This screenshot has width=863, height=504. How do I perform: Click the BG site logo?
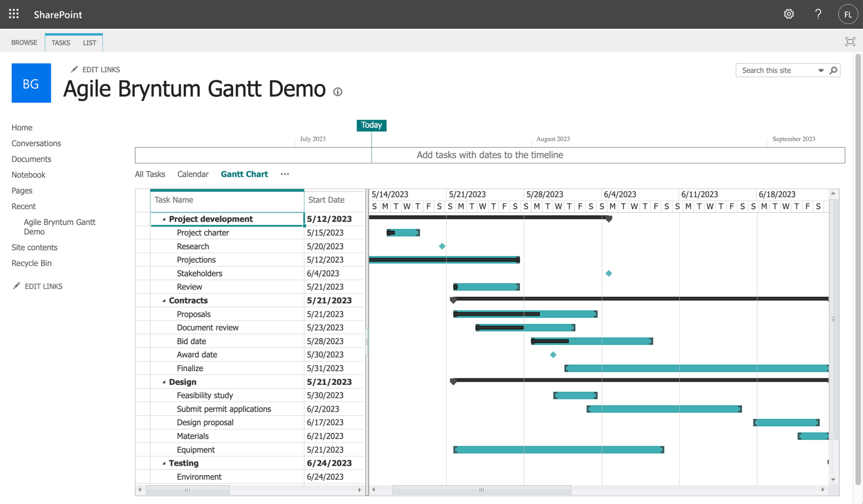(31, 83)
